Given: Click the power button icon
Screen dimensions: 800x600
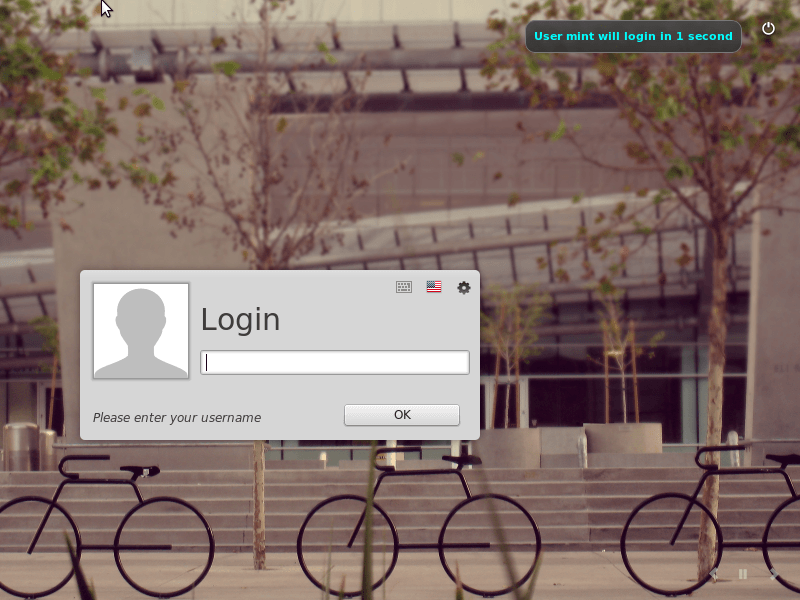Looking at the screenshot, I should click(768, 29).
